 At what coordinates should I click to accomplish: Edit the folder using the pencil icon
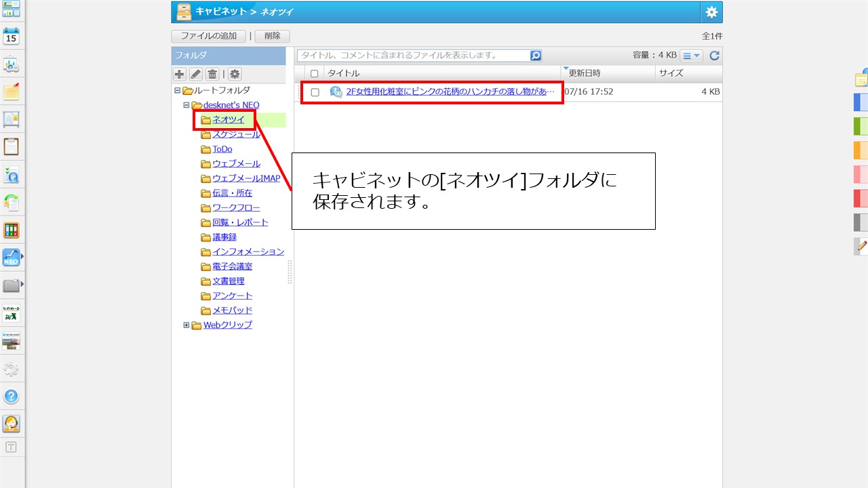[x=196, y=74]
